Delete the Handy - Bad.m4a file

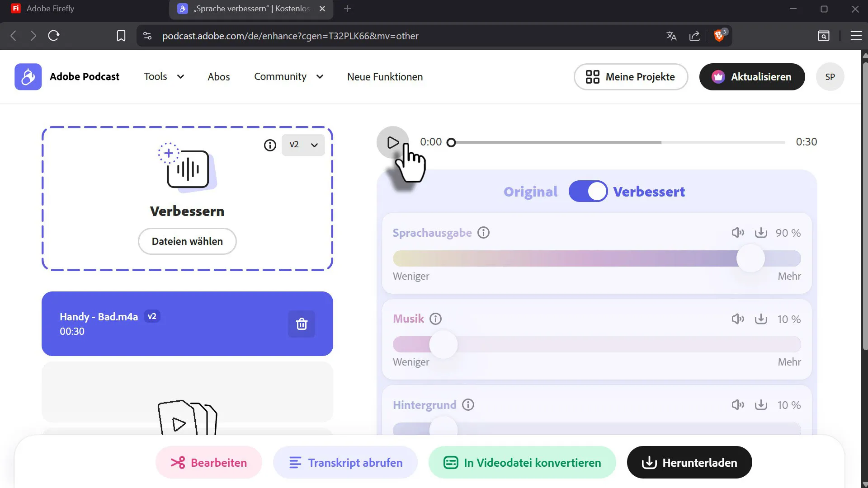(302, 324)
